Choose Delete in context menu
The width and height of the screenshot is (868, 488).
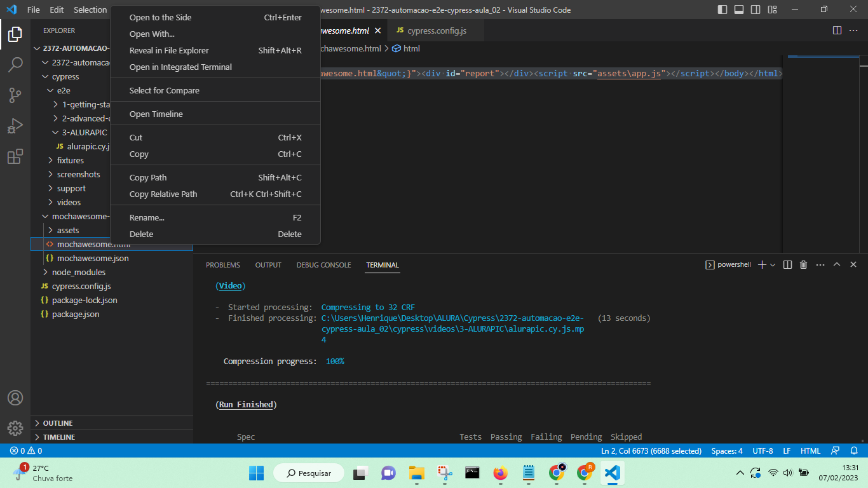click(215, 234)
